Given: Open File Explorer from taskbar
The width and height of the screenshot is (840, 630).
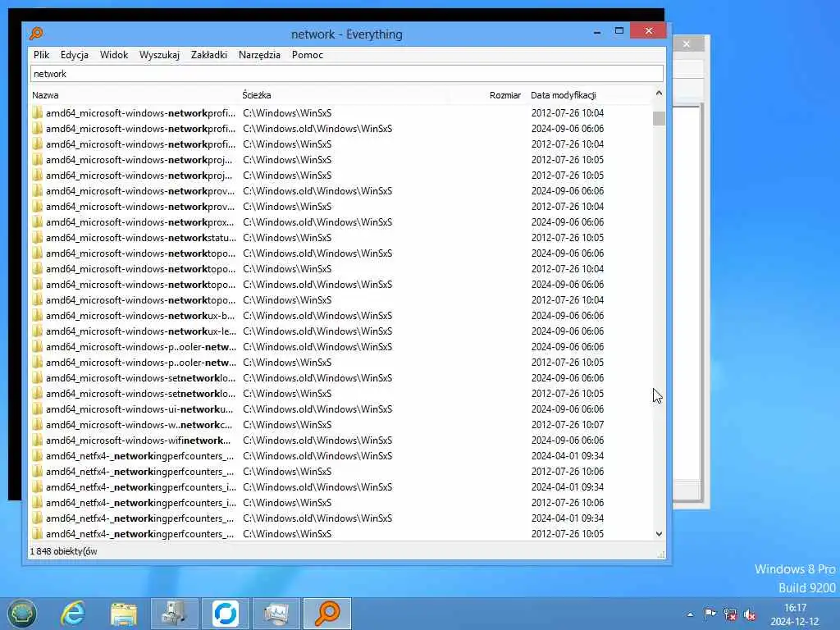Looking at the screenshot, I should point(124,614).
